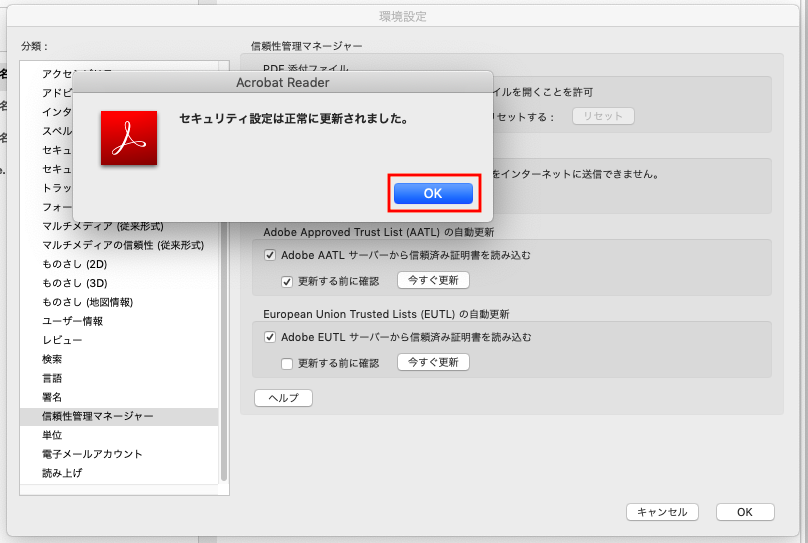The width and height of the screenshot is (808, 543).
Task: Enable 更新する前に確認 under EUTL section
Action: pos(287,363)
